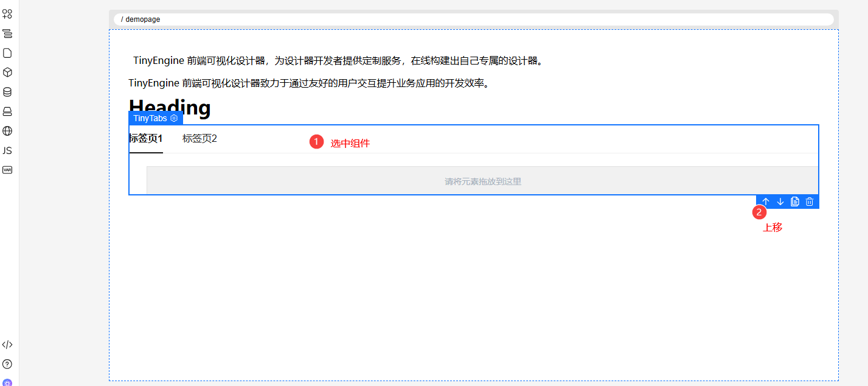Open the bridge/stack panel icon
The height and width of the screenshot is (386, 868).
(7, 111)
